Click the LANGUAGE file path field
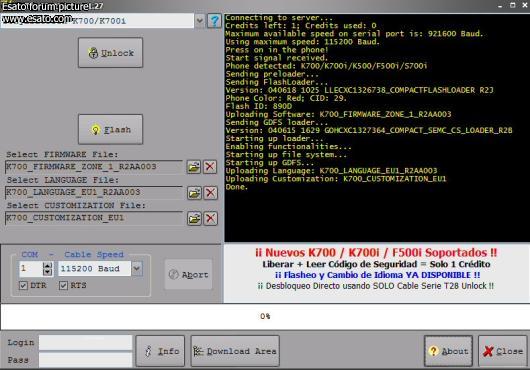Viewport: 530px width, 370px height. pyautogui.click(x=94, y=193)
